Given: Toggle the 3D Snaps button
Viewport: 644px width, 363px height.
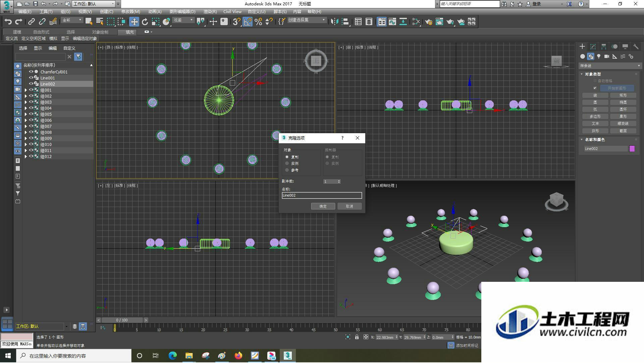Looking at the screenshot, I should 237,22.
